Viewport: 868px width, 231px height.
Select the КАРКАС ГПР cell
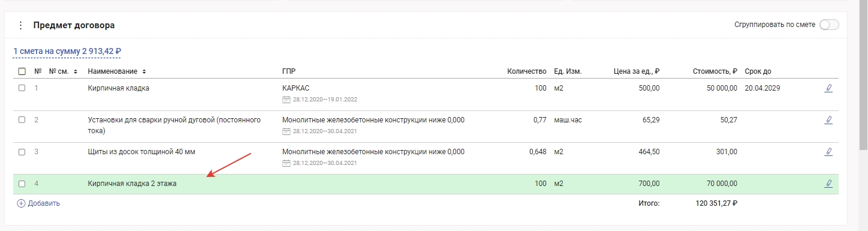296,88
